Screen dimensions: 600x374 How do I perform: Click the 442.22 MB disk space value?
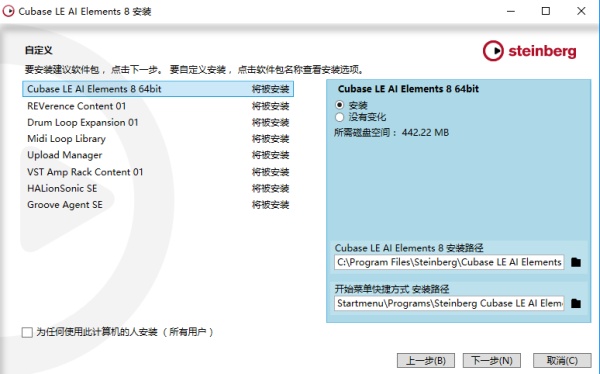[x=425, y=132]
